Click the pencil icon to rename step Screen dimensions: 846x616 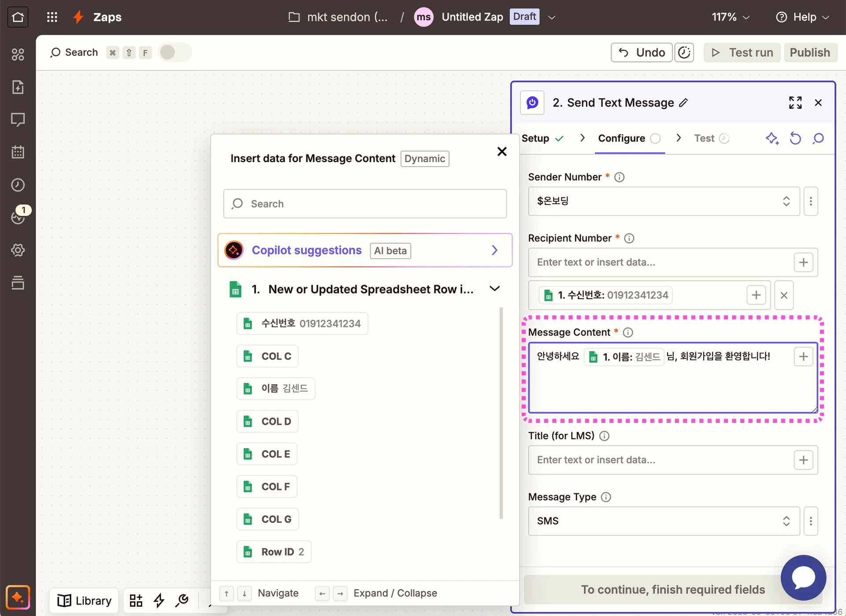[x=683, y=103]
